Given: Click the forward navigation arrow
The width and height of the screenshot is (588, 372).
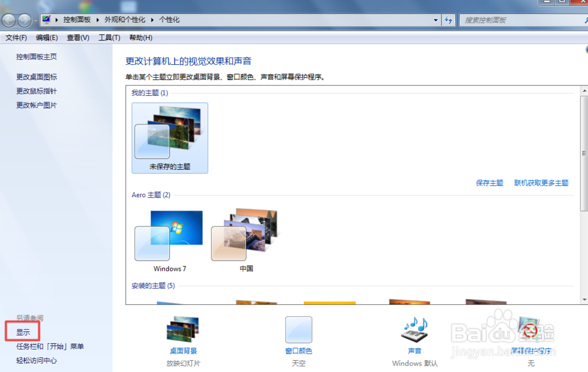Looking at the screenshot, I should tap(24, 20).
